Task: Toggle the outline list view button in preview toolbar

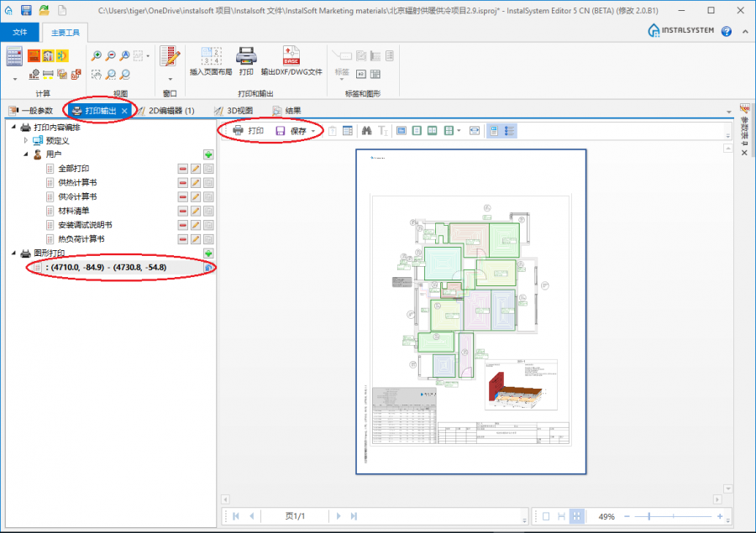Action: pyautogui.click(x=510, y=131)
